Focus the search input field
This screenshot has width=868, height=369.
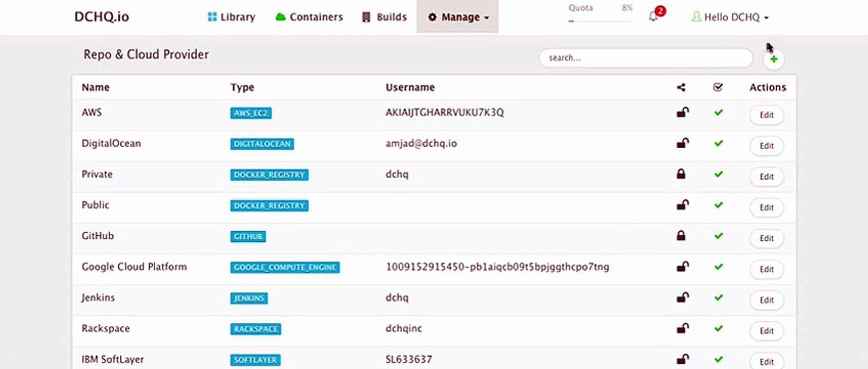pyautogui.click(x=646, y=58)
